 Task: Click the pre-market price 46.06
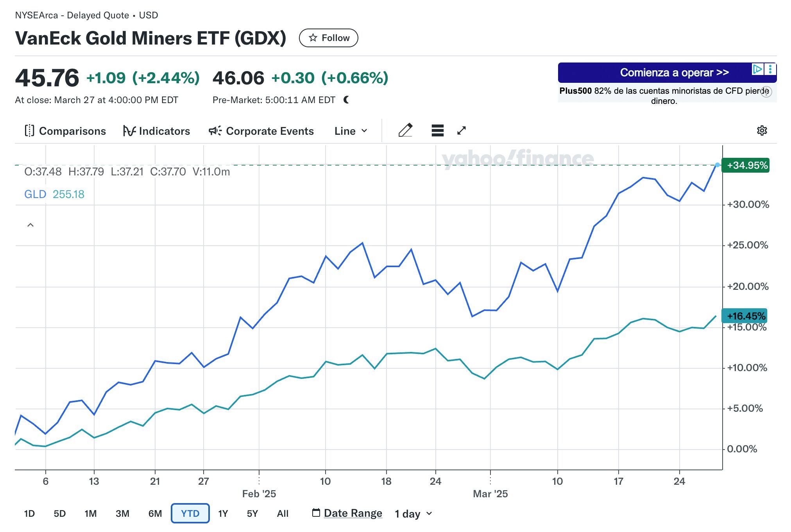[x=238, y=78]
